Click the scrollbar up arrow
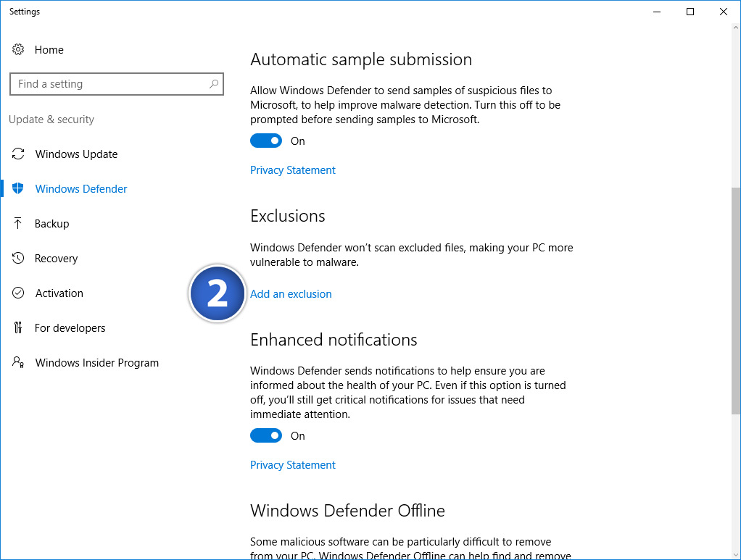This screenshot has height=560, width=741. pyautogui.click(x=736, y=28)
